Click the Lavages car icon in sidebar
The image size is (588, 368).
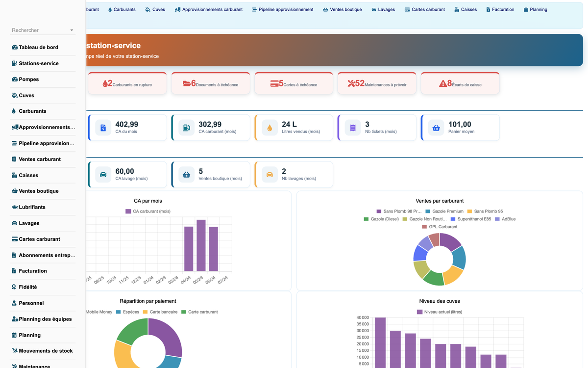[x=14, y=223]
